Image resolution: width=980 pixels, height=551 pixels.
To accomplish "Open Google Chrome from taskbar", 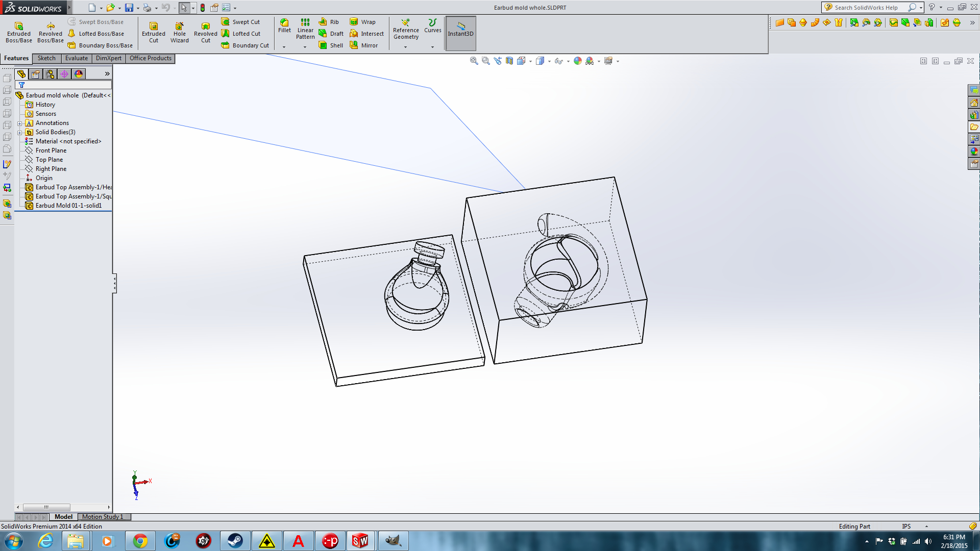I will click(x=140, y=541).
